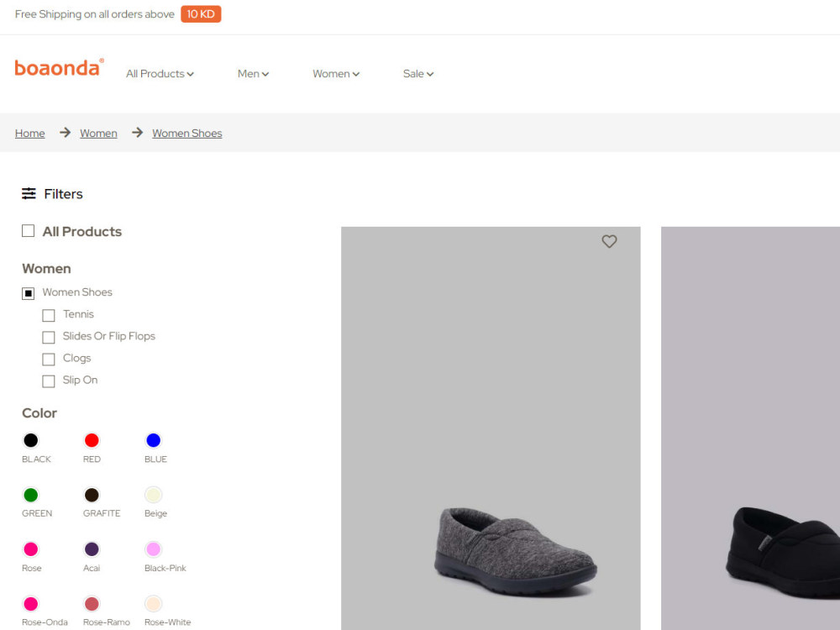
Task: Click the Free Shipping banner text
Action: pos(95,14)
